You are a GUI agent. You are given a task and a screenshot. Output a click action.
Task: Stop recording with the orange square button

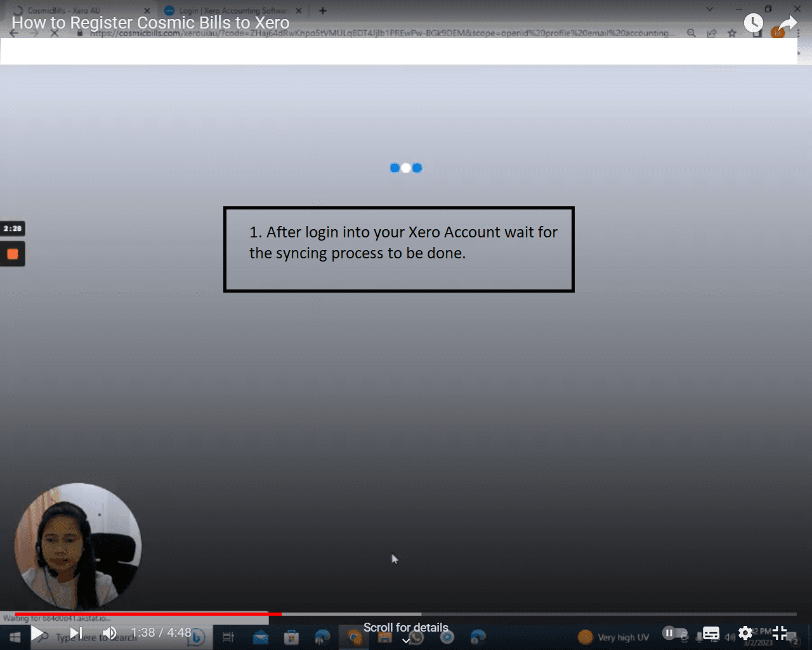pos(13,254)
